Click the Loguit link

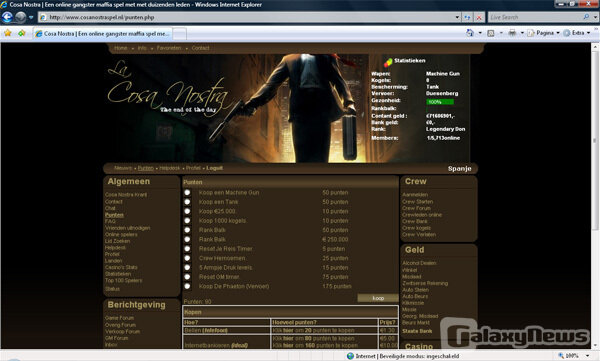click(x=214, y=168)
